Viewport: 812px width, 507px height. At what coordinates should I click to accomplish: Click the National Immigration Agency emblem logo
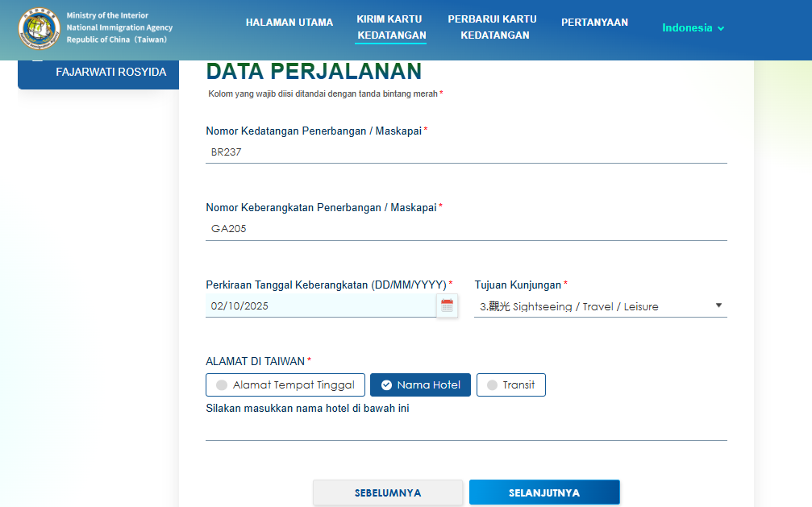39,27
